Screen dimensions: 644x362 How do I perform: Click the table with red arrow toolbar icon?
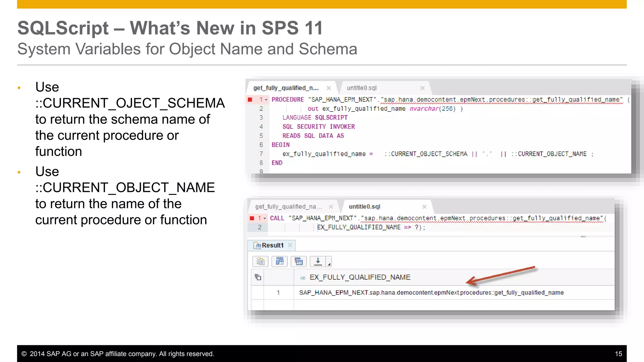(x=299, y=261)
